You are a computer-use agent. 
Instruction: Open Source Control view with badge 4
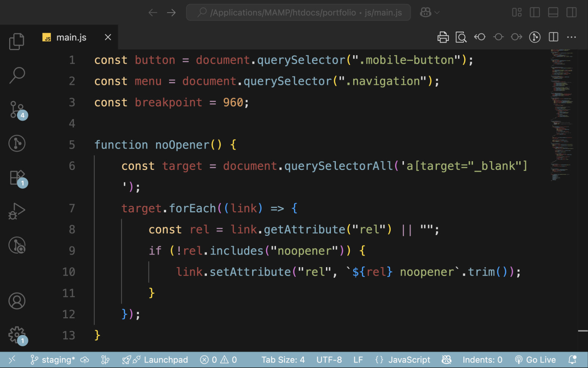(18, 110)
